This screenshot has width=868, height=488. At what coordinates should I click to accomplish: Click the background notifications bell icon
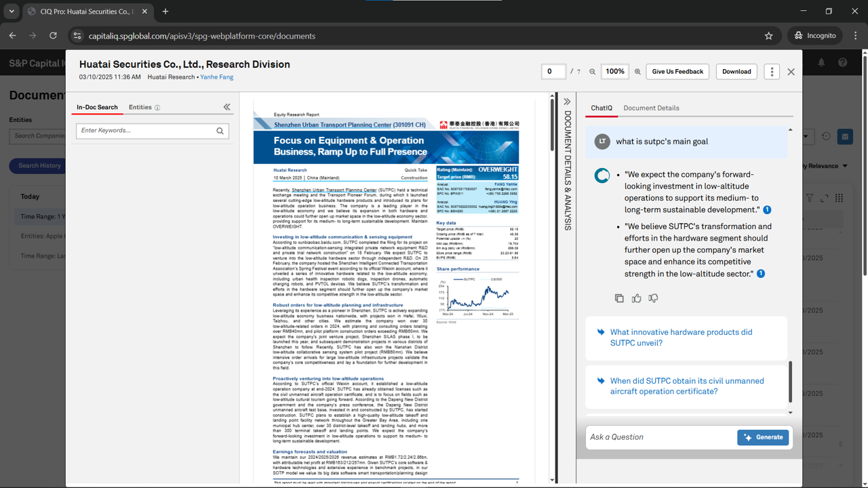click(821, 62)
